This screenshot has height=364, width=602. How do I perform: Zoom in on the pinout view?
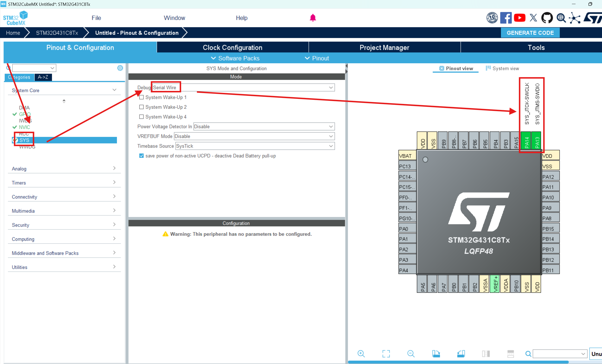361,353
